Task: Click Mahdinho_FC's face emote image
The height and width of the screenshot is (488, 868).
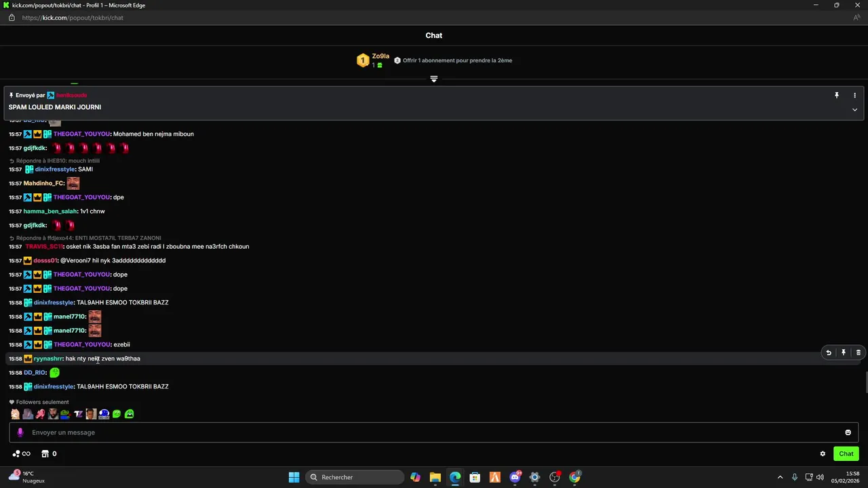Action: click(73, 183)
